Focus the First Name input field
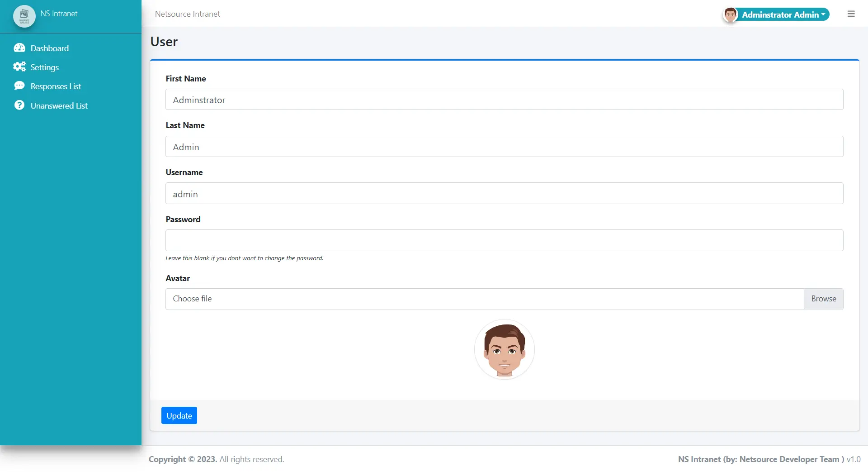The height and width of the screenshot is (472, 868). tap(504, 100)
